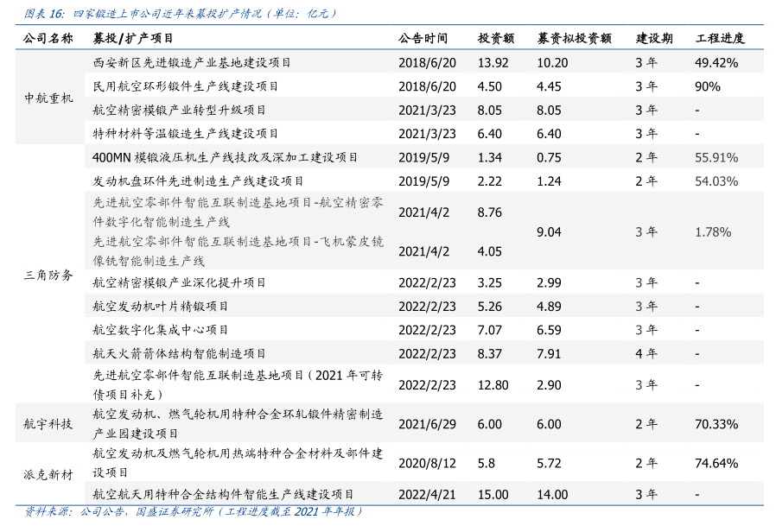The width and height of the screenshot is (776, 532).
Task: Click the 49.42% progress value
Action: click(716, 63)
